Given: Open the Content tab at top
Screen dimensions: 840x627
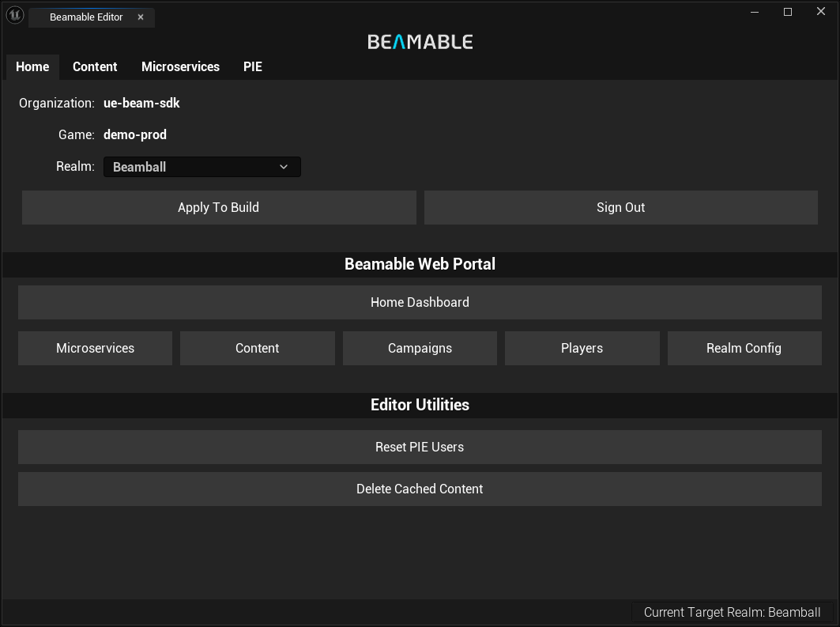Looking at the screenshot, I should pyautogui.click(x=95, y=67).
